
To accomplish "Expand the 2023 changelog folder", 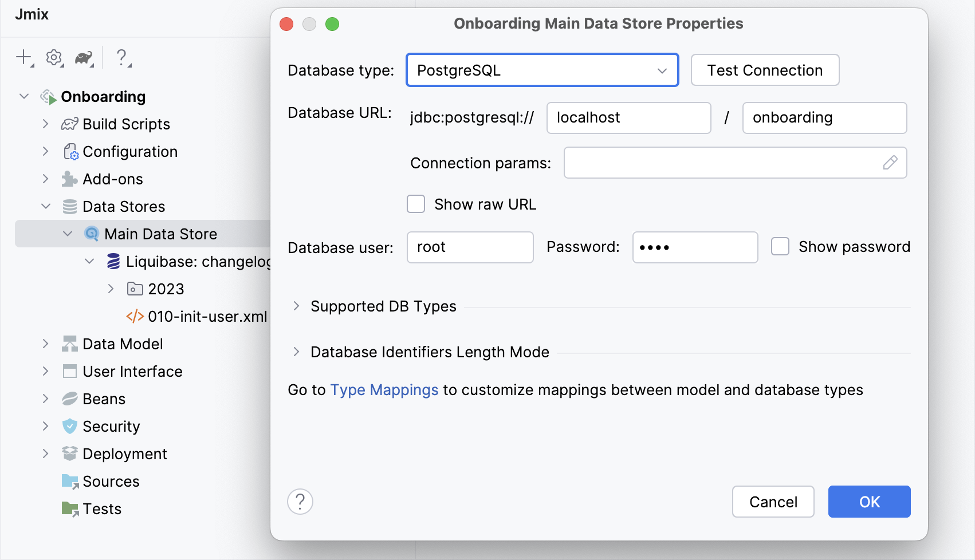I will (110, 289).
